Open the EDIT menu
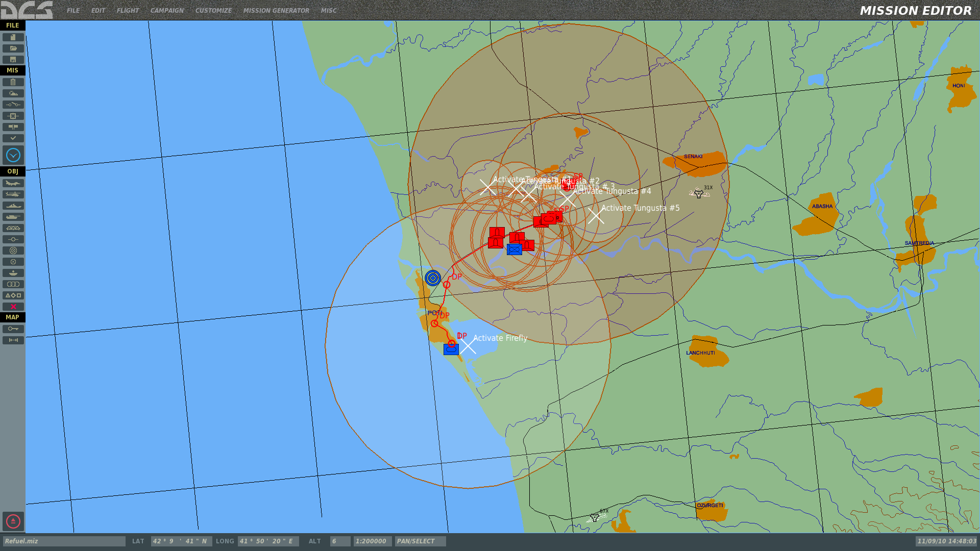The height and width of the screenshot is (551, 980). [x=98, y=10]
